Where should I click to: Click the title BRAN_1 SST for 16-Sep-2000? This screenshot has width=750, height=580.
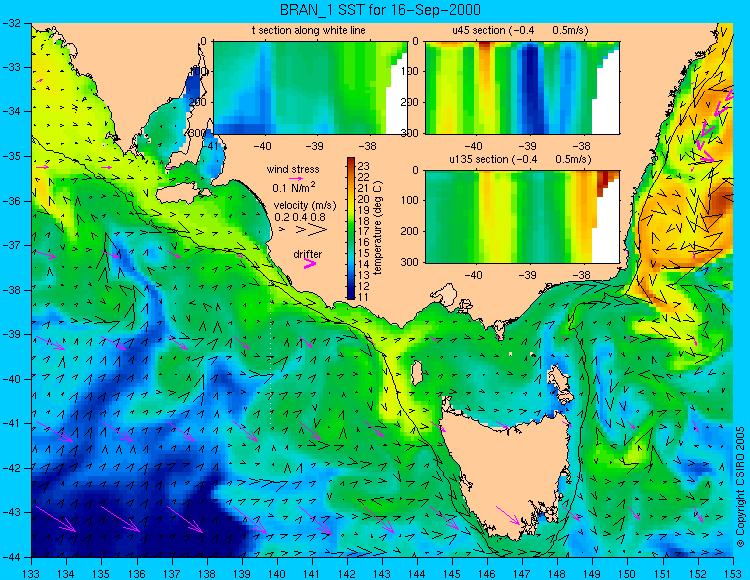pyautogui.click(x=380, y=10)
